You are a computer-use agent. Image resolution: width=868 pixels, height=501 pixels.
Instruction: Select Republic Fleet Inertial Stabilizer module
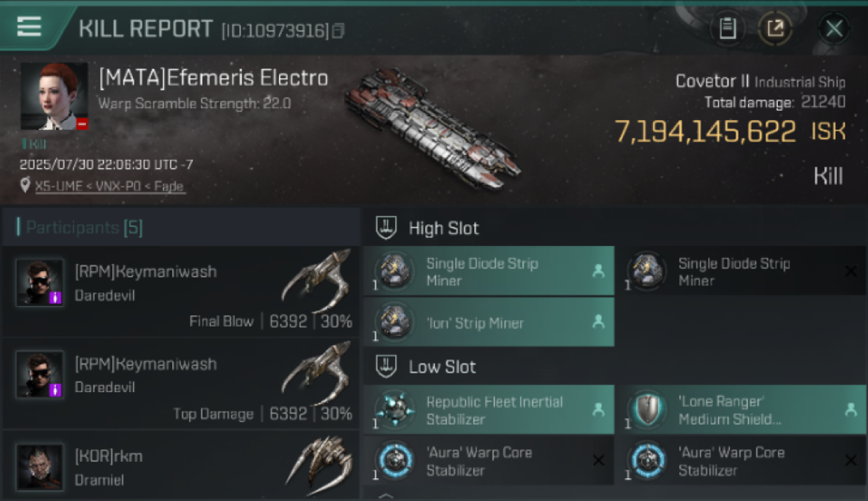489,410
